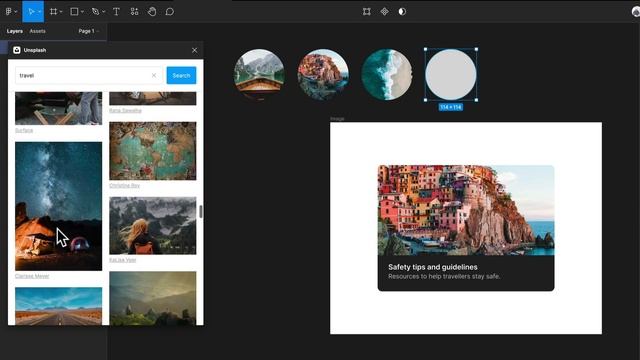Viewport: 640px width, 360px height.
Task: Open the main menu dropdown arrow
Action: pyautogui.click(x=16, y=12)
